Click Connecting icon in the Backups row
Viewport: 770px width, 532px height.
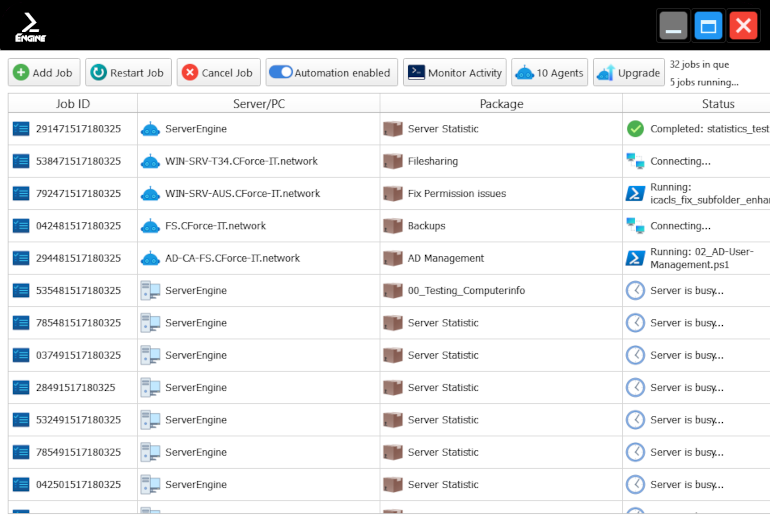click(x=635, y=226)
